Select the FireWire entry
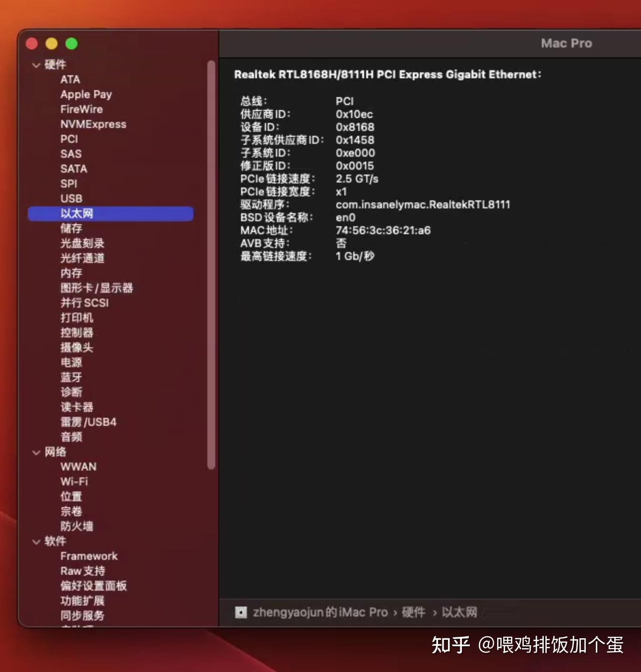 pyautogui.click(x=81, y=109)
